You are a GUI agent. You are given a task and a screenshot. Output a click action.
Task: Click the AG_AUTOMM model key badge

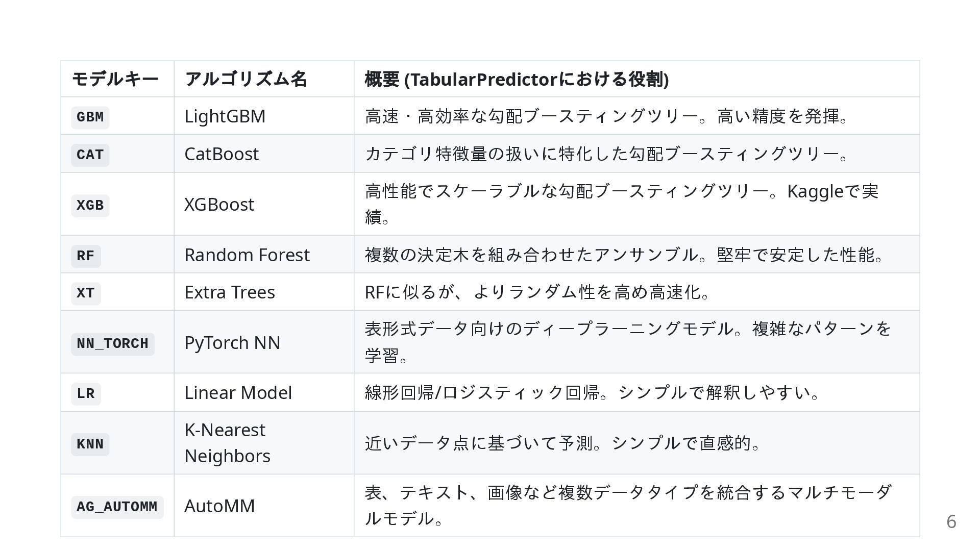tap(117, 507)
